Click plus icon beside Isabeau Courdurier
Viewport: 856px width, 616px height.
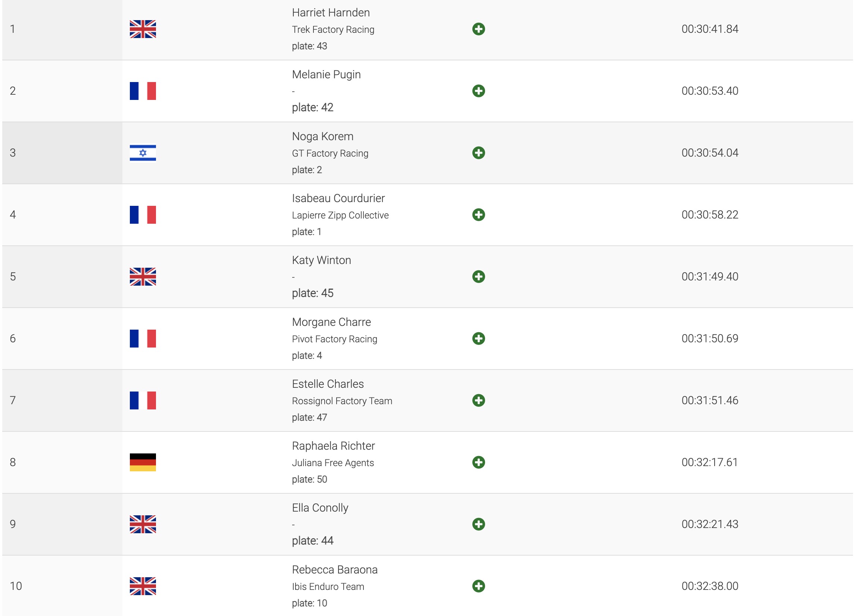(x=478, y=215)
